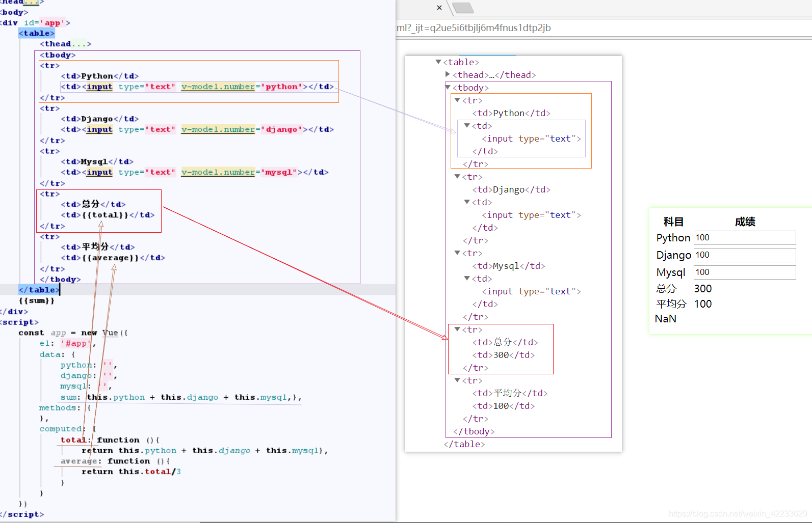
Task: Select the closing </table> tag in the DOM tree
Action: pyautogui.click(x=464, y=444)
